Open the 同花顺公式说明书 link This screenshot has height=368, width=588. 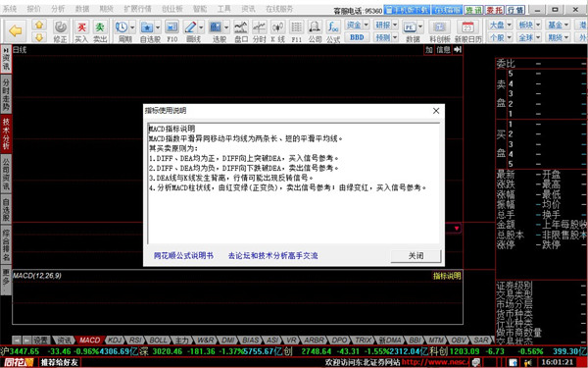(184, 256)
